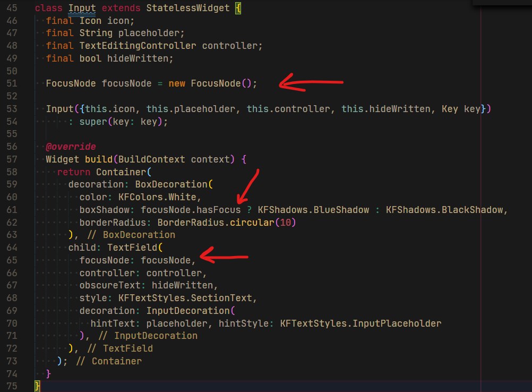Click 'BorderRadius.circular' on line 62

click(216, 223)
